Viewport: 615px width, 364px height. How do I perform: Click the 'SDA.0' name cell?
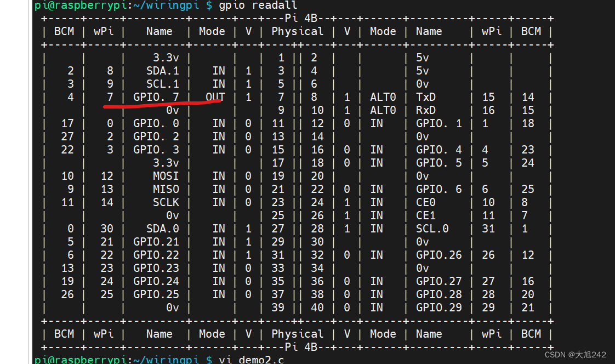coord(162,229)
